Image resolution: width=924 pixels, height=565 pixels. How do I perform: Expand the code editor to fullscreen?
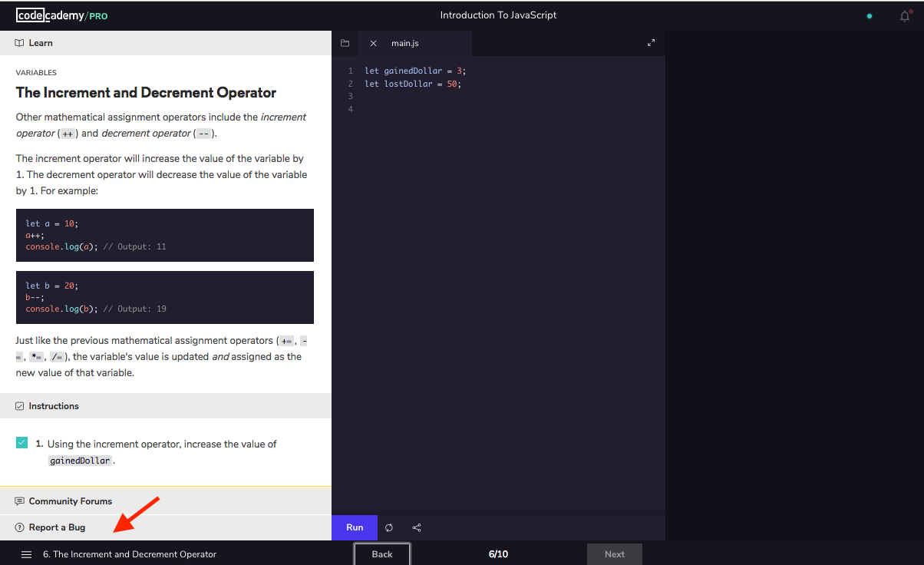pyautogui.click(x=651, y=43)
